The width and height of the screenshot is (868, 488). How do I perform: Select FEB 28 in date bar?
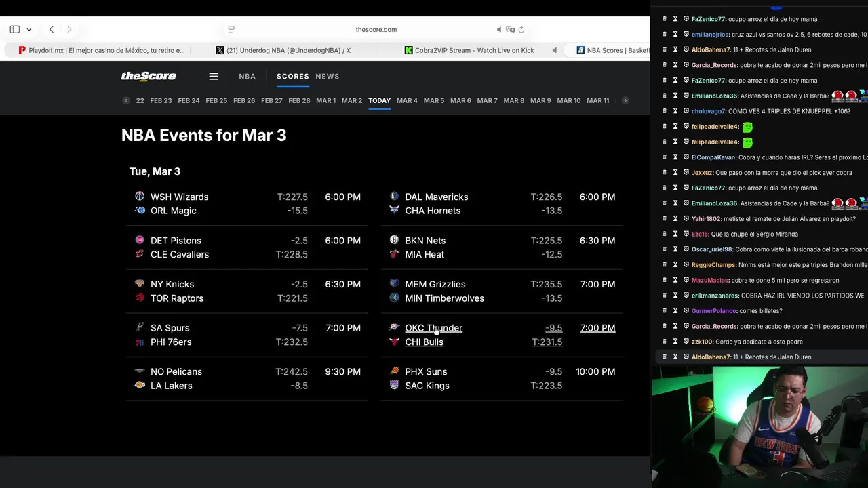point(299,100)
